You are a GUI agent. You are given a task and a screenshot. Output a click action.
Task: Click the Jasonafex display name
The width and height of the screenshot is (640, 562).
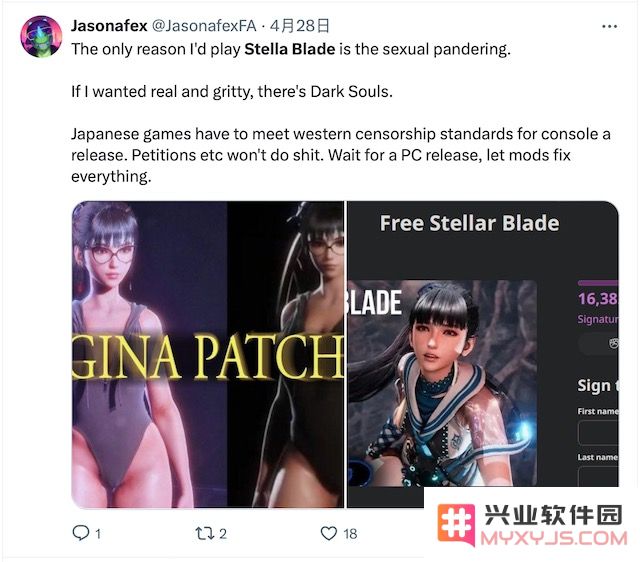pyautogui.click(x=109, y=26)
